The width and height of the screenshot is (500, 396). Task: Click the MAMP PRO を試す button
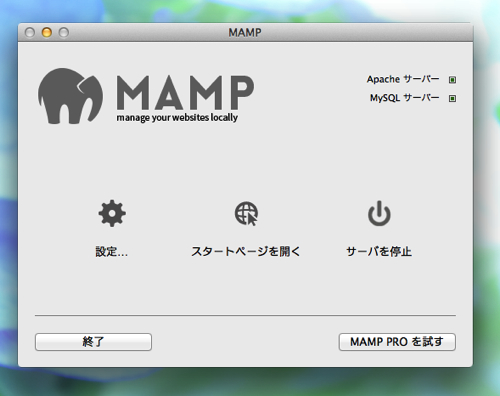tap(397, 342)
